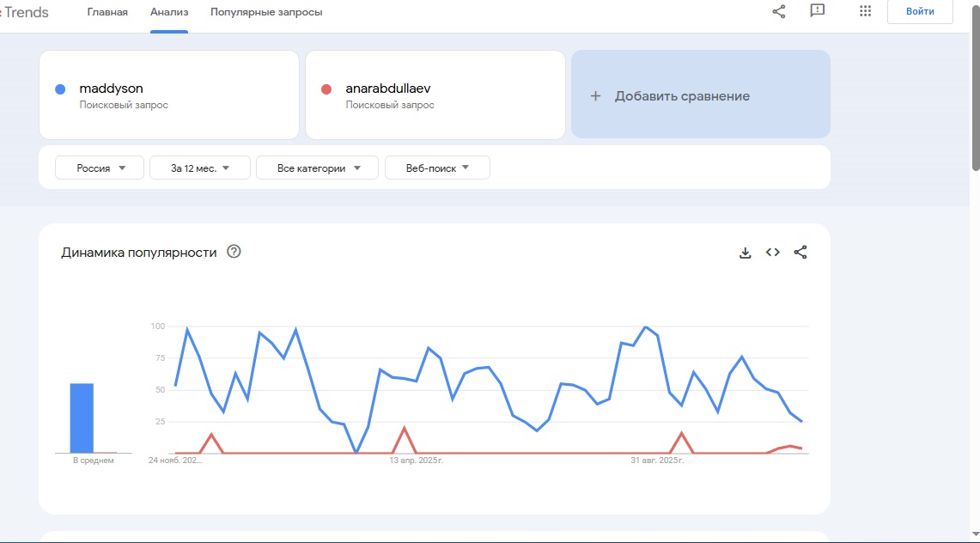This screenshot has height=543, width=980.
Task: Switch to Популярные запросы tab
Action: pyautogui.click(x=266, y=12)
